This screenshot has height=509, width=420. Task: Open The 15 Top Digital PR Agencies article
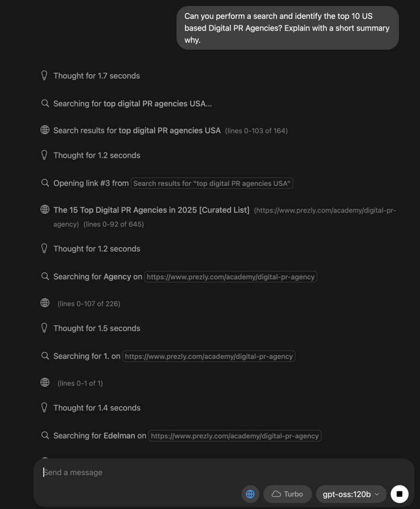151,210
